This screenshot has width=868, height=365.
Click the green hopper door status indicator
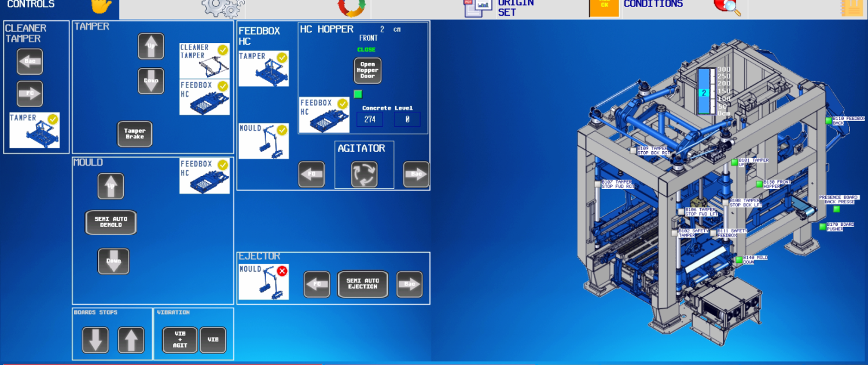[358, 94]
